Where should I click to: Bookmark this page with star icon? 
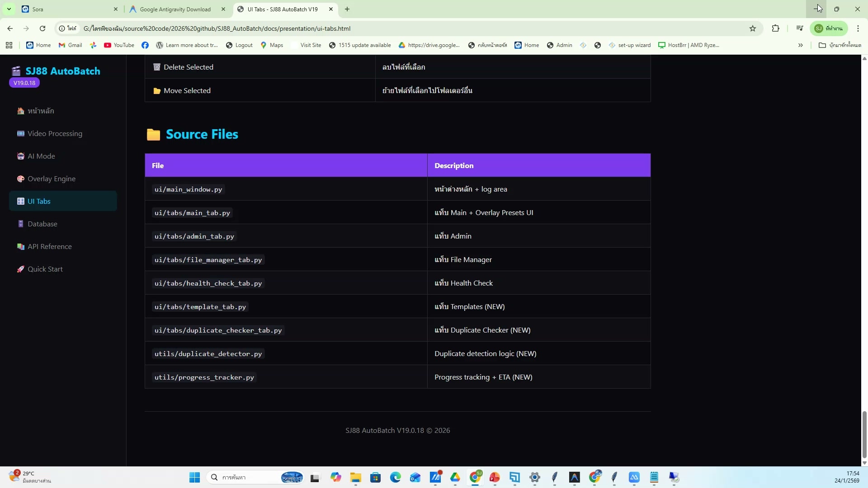[x=753, y=28]
